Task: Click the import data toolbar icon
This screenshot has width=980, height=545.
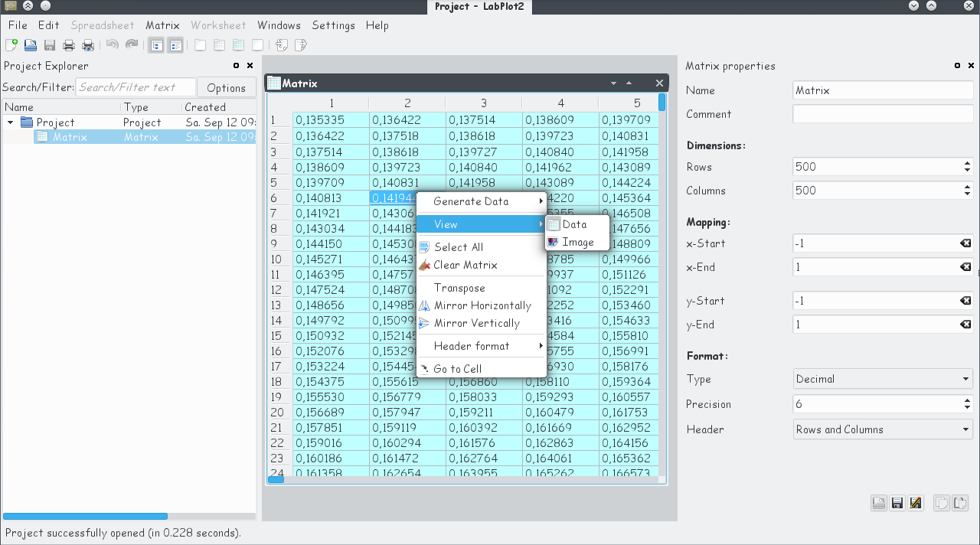Action: click(x=281, y=45)
